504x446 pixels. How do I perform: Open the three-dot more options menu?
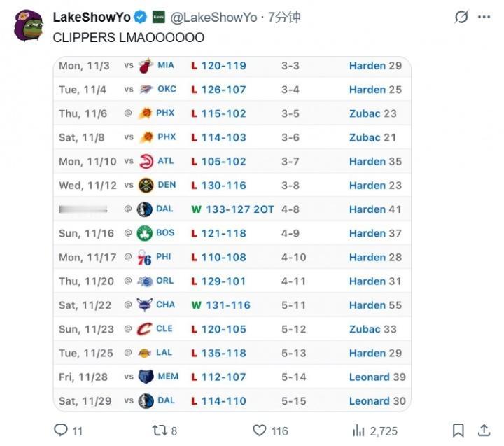click(x=484, y=17)
